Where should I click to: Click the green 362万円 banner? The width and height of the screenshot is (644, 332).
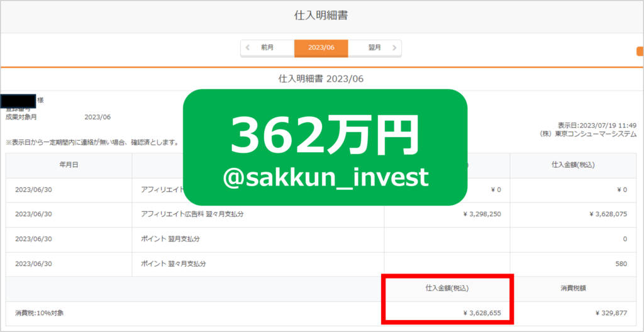coord(325,147)
